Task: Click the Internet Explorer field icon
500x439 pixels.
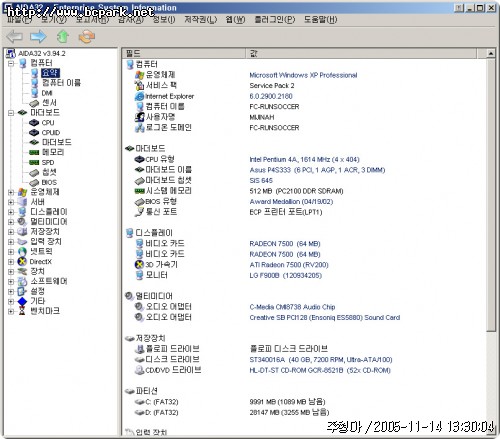Action: pyautogui.click(x=139, y=96)
